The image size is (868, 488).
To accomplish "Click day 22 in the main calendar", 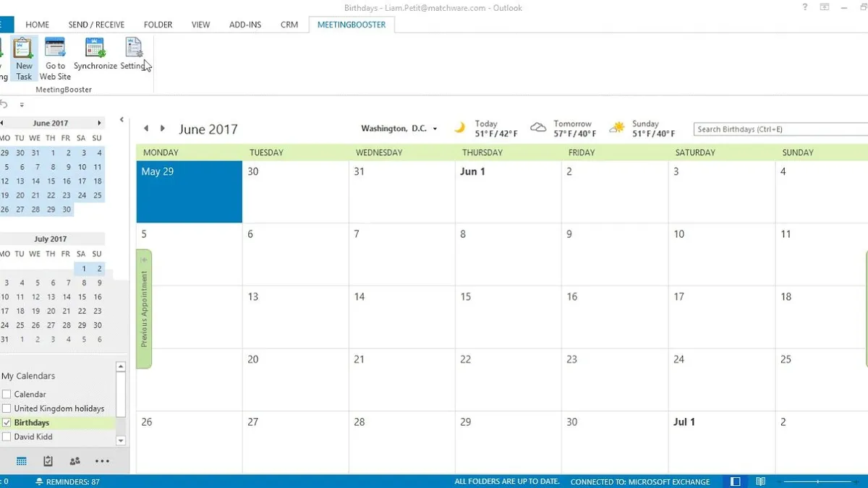I will pyautogui.click(x=508, y=380).
